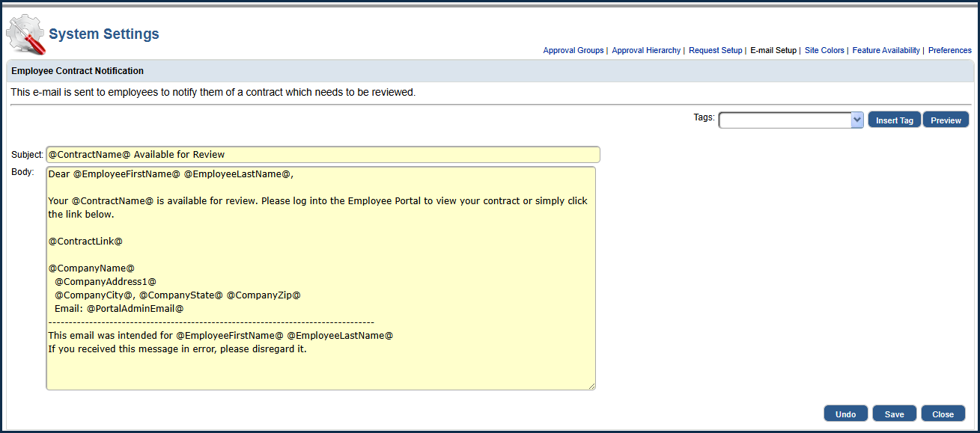This screenshot has width=980, height=433.
Task: Click the Insert Tag button
Action: pyautogui.click(x=895, y=120)
